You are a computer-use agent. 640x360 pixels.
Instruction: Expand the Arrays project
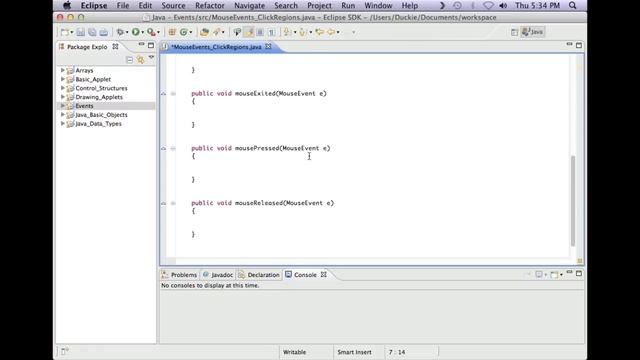[x=62, y=70]
